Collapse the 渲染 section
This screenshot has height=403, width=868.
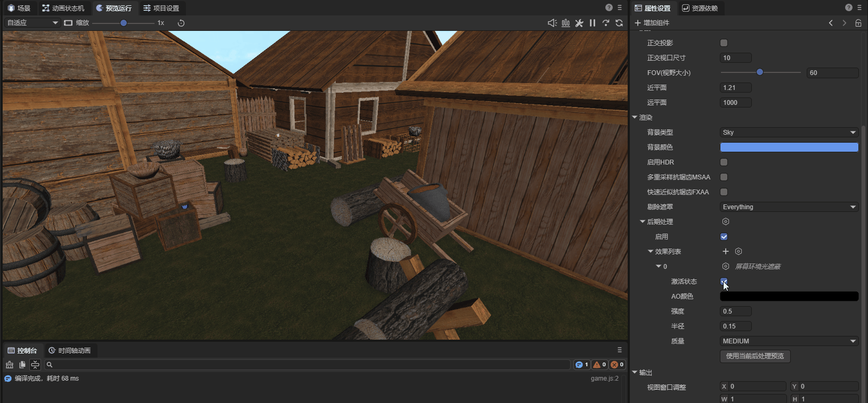(635, 118)
